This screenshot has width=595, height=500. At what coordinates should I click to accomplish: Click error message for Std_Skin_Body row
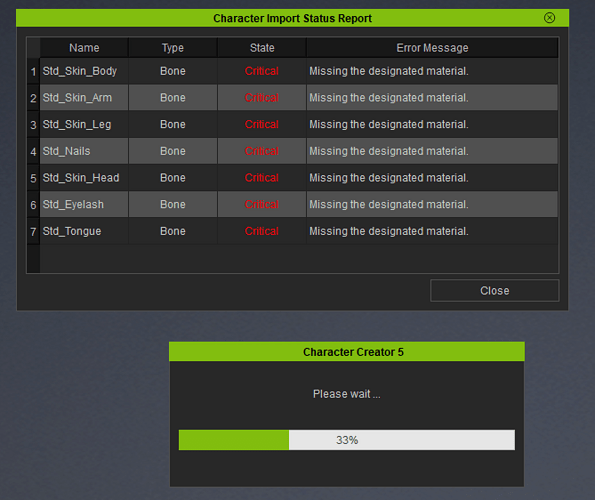coord(432,71)
